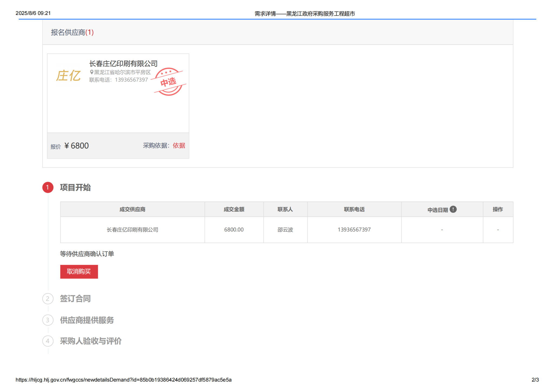The width and height of the screenshot is (555, 392).
Task: Click the supplier name in the table row
Action: pyautogui.click(x=132, y=230)
